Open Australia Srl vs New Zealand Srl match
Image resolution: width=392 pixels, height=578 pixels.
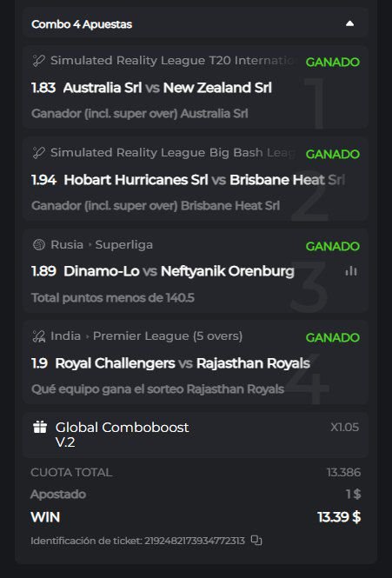pos(168,88)
